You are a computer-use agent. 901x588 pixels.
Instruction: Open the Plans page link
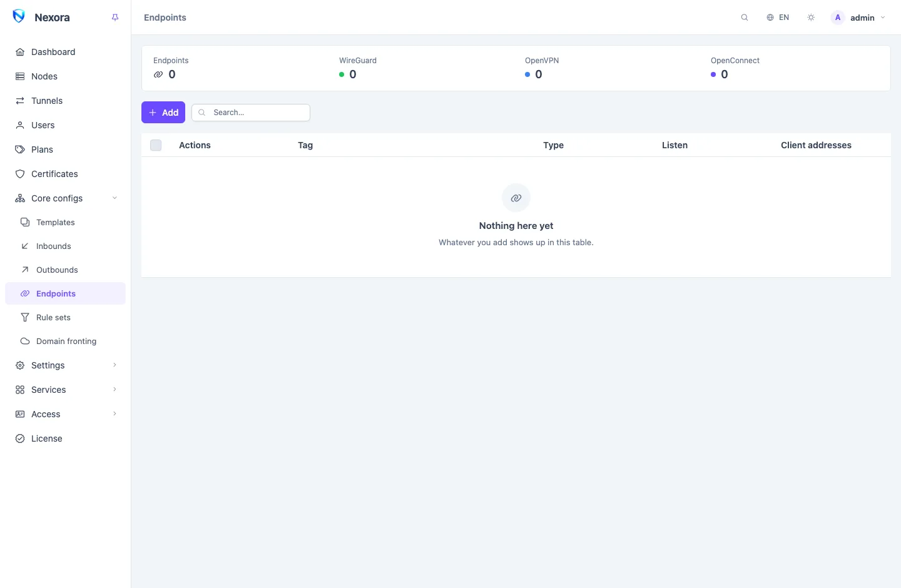(65, 150)
